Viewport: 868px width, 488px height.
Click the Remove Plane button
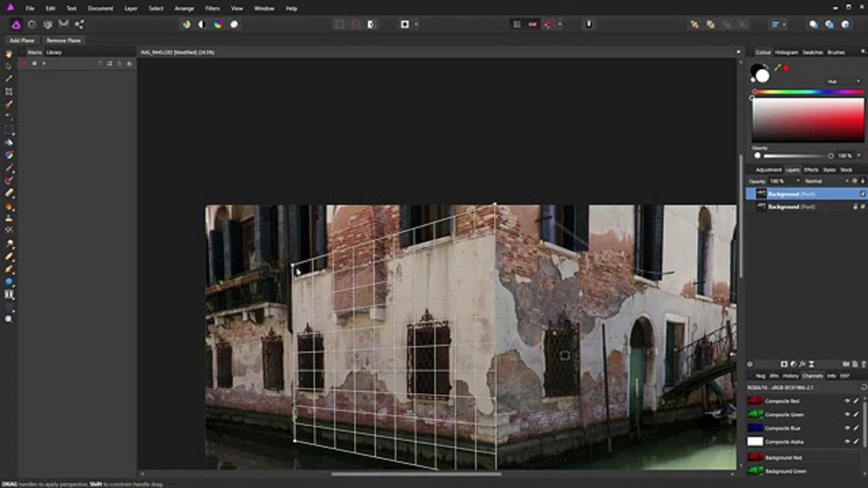(64, 41)
